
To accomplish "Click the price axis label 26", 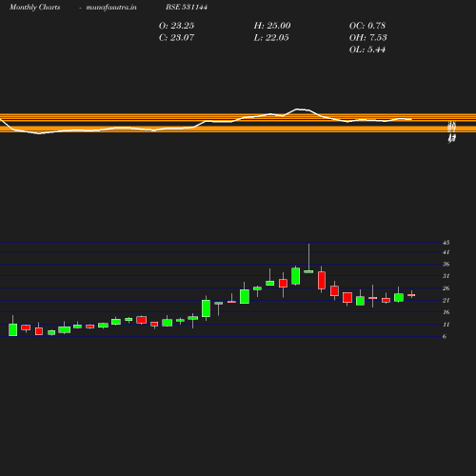I will [x=446, y=288].
